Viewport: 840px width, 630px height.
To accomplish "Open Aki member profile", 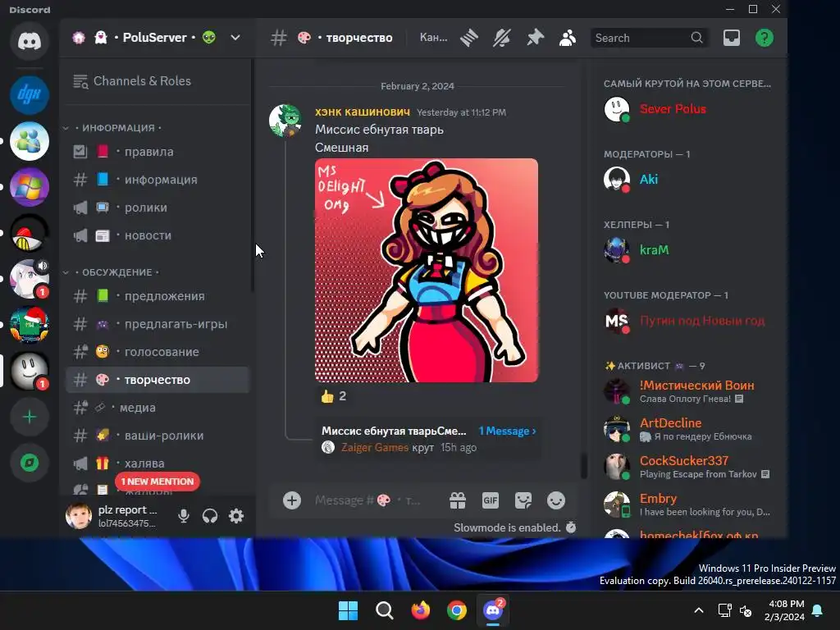I will pyautogui.click(x=687, y=180).
